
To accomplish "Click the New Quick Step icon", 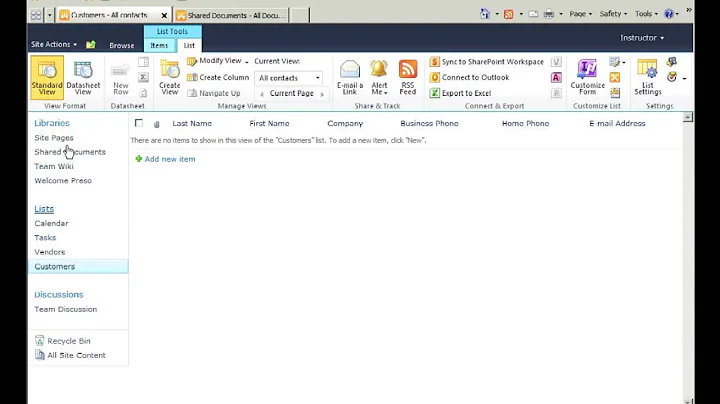I will click(615, 93).
